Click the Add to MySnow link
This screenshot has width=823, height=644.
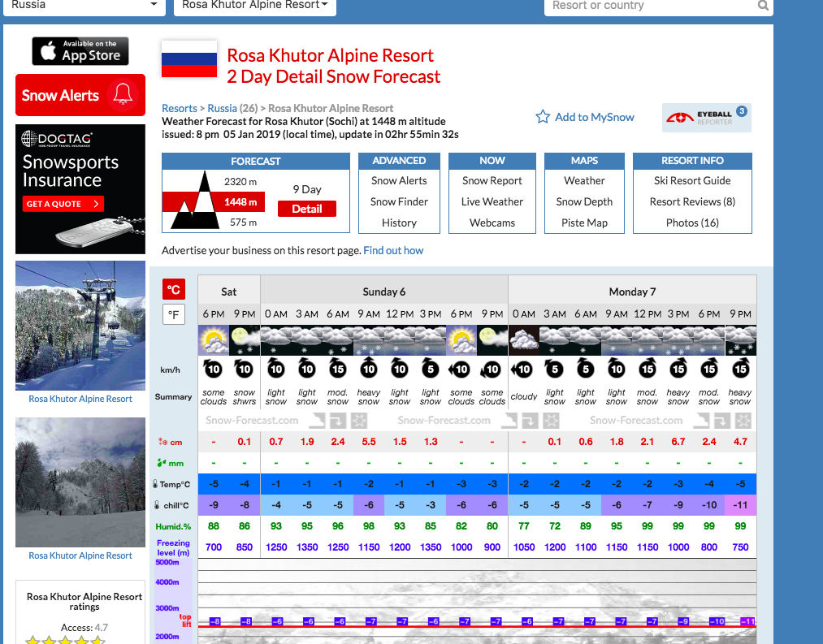[x=595, y=117]
